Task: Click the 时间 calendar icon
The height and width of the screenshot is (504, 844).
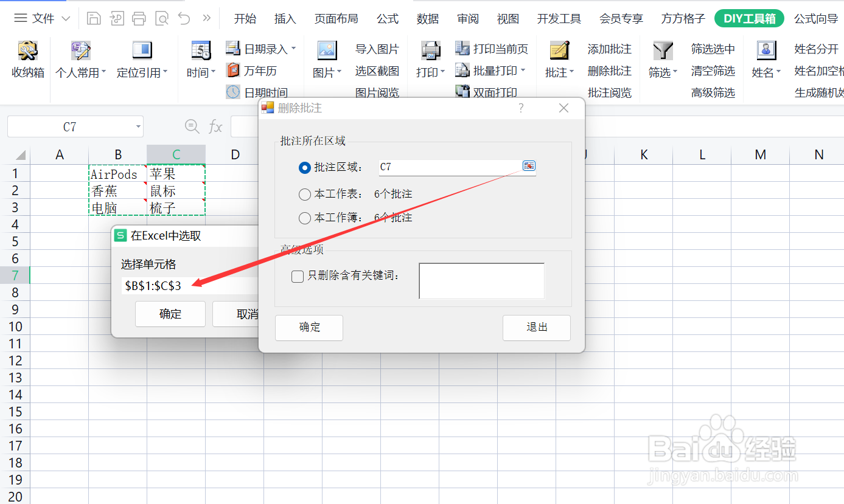Action: (x=201, y=50)
